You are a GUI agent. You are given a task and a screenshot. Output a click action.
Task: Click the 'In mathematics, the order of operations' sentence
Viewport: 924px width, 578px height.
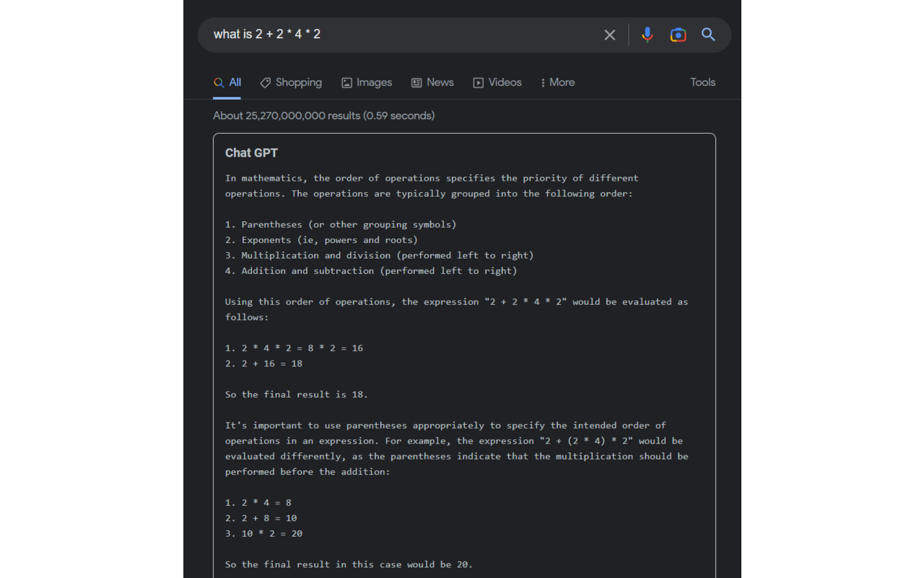coord(432,186)
